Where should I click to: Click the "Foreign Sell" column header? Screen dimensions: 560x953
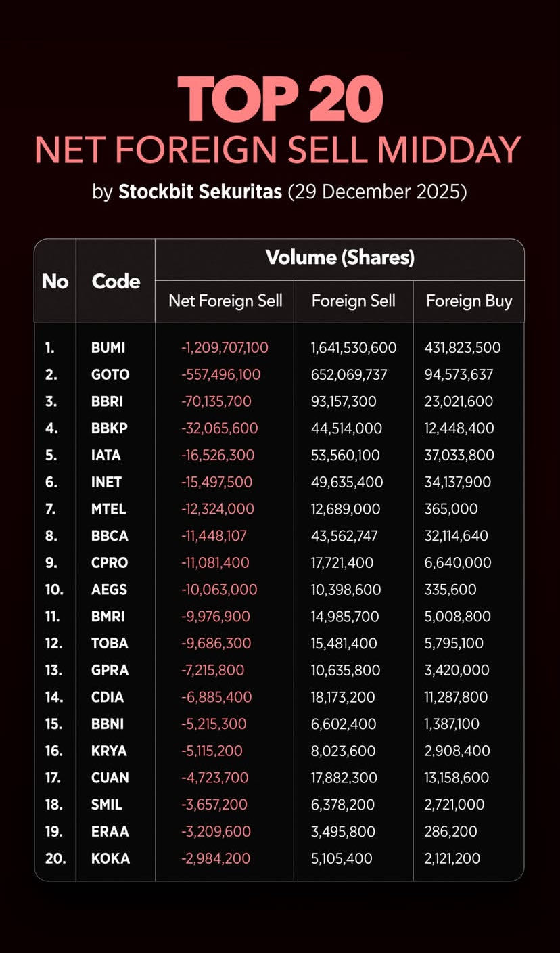click(x=353, y=301)
